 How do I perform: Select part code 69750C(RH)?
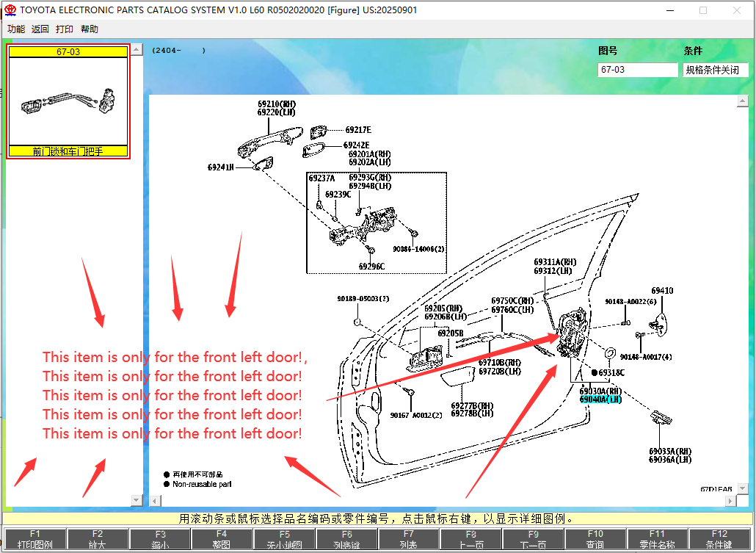click(x=512, y=301)
